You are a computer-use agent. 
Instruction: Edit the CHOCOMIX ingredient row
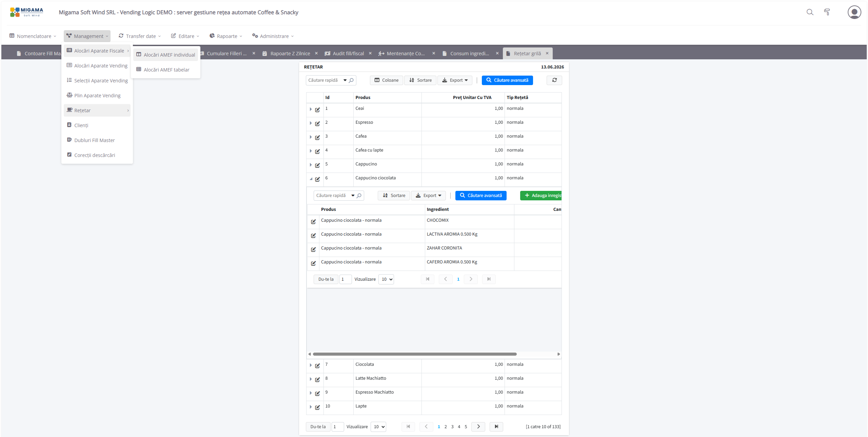[313, 222]
